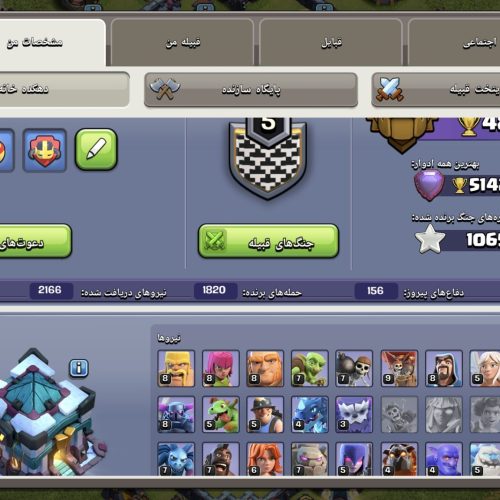Select the Wizard troop icon

[444, 368]
